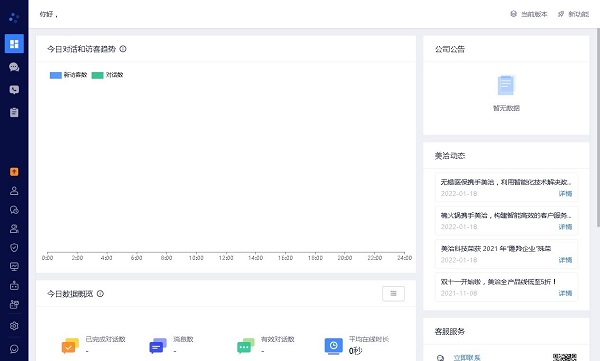600x361 pixels.
Task: Open the robot bot sidebar icon
Action: pyautogui.click(x=14, y=286)
